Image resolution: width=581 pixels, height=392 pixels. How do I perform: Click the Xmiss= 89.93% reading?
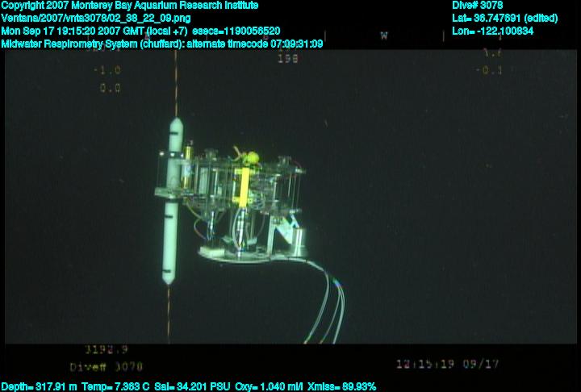tap(341, 387)
